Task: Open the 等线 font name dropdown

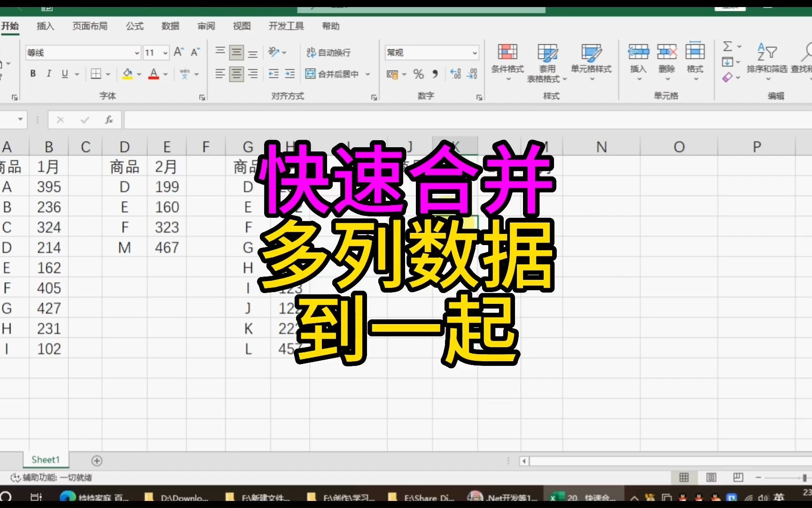Action: pos(137,53)
